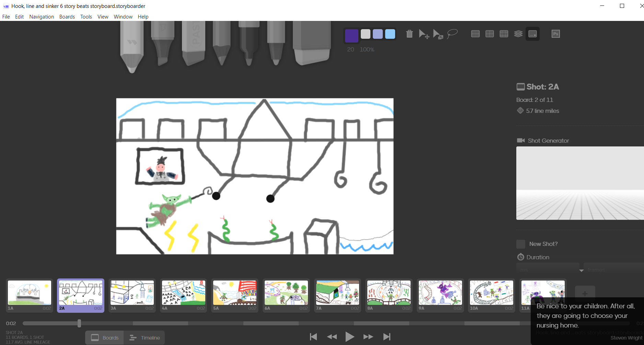The width and height of the screenshot is (644, 345).
Task: Open the Navigation menu
Action: (42, 16)
